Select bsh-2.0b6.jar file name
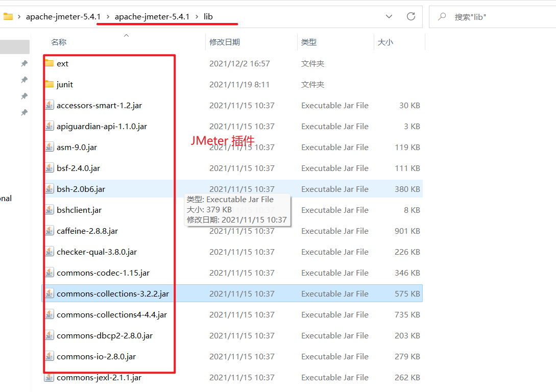This screenshot has height=392, width=556. pos(81,189)
